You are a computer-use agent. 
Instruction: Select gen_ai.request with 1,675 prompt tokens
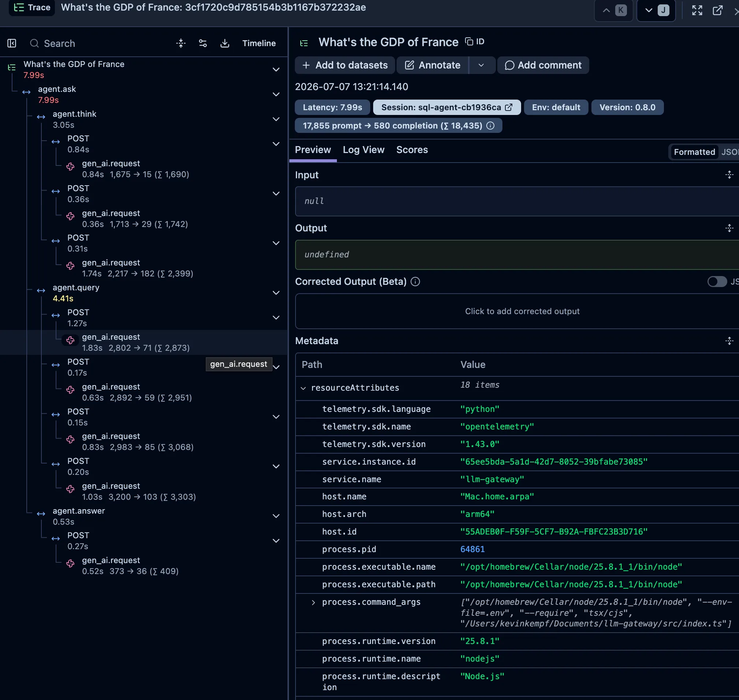pyautogui.click(x=135, y=169)
